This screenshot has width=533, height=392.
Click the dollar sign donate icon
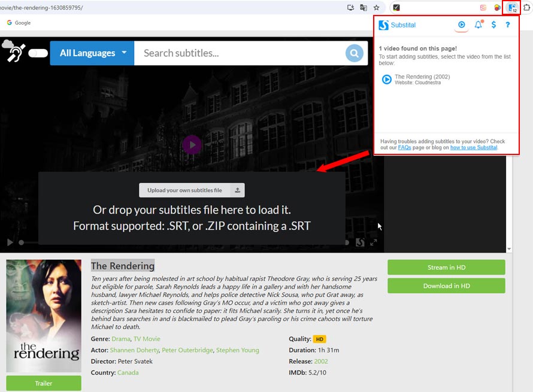coord(493,25)
